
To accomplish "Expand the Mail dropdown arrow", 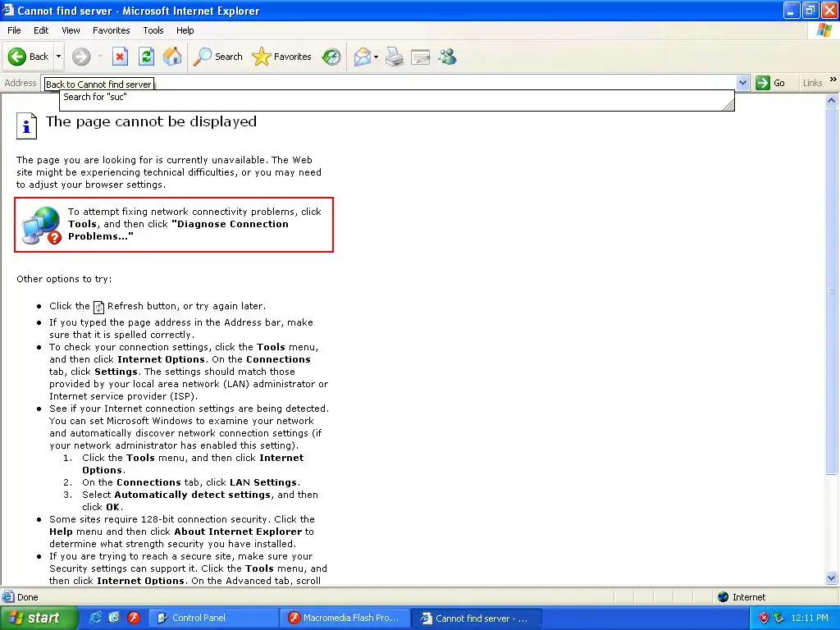I will 376,57.
